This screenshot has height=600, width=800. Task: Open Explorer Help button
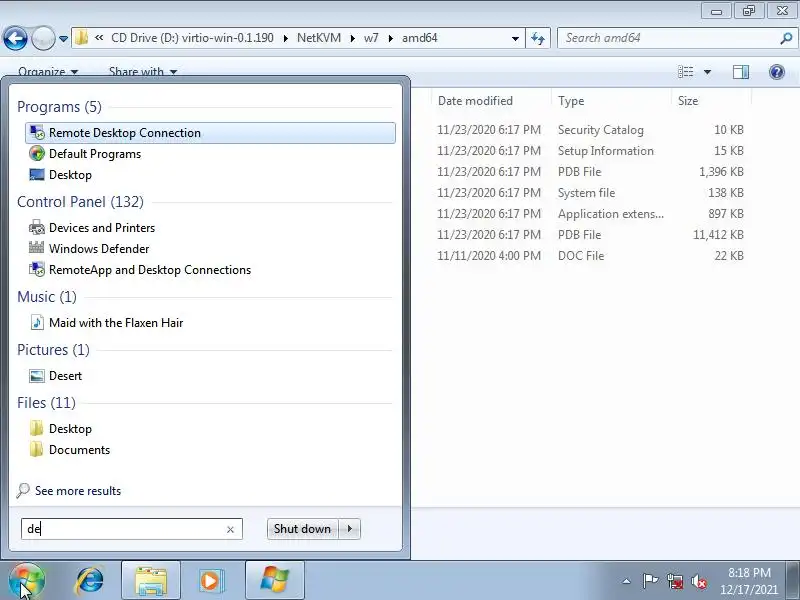777,72
